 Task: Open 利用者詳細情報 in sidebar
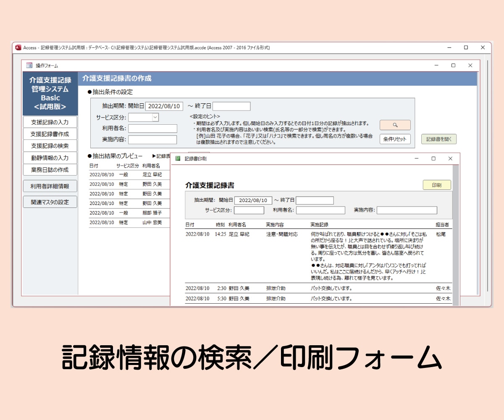pos(50,186)
